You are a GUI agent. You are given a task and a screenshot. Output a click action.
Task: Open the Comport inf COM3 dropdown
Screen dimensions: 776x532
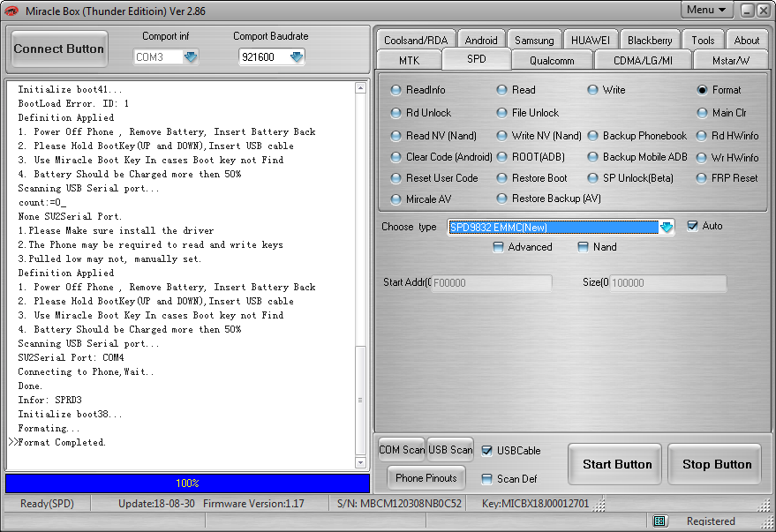[x=191, y=56]
